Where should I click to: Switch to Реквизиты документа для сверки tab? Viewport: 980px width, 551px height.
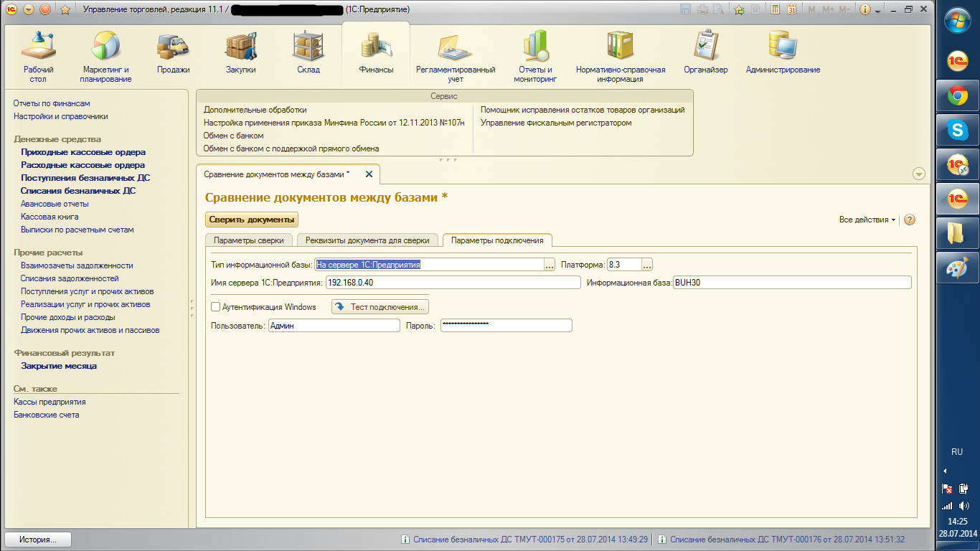[367, 240]
